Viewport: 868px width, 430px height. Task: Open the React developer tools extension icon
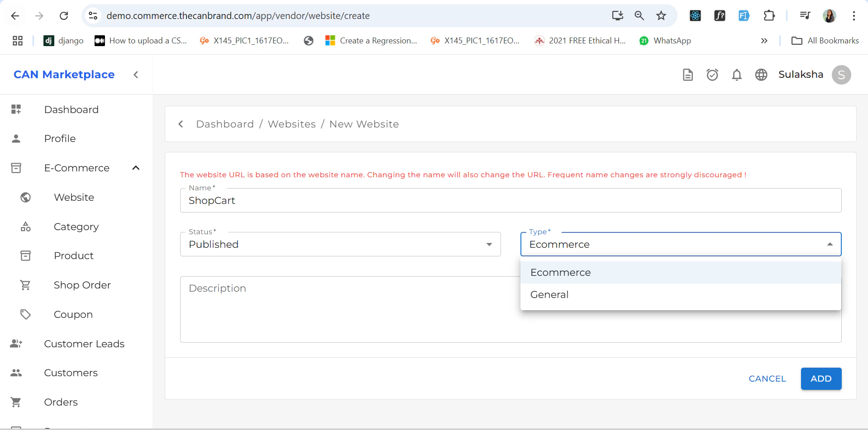(x=695, y=16)
